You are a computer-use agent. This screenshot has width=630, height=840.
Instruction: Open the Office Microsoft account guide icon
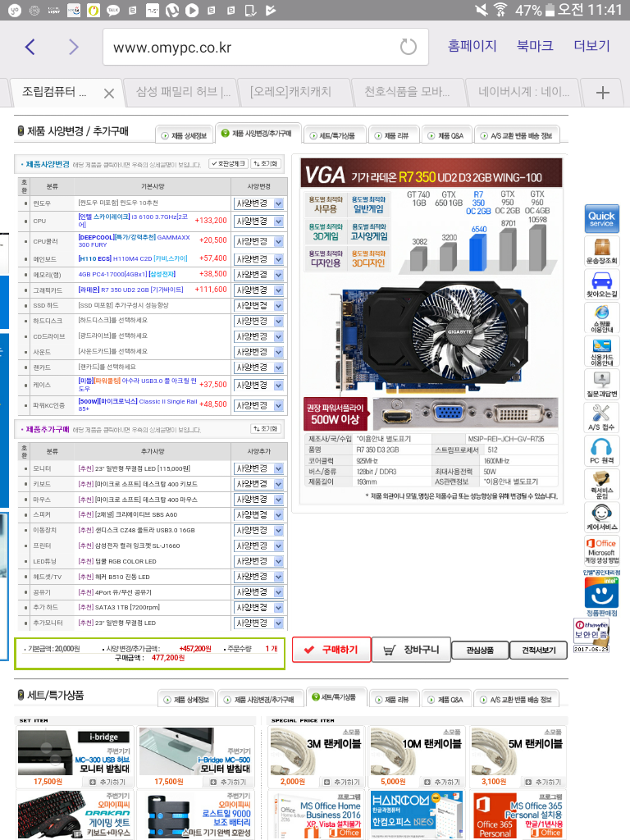coord(601,550)
